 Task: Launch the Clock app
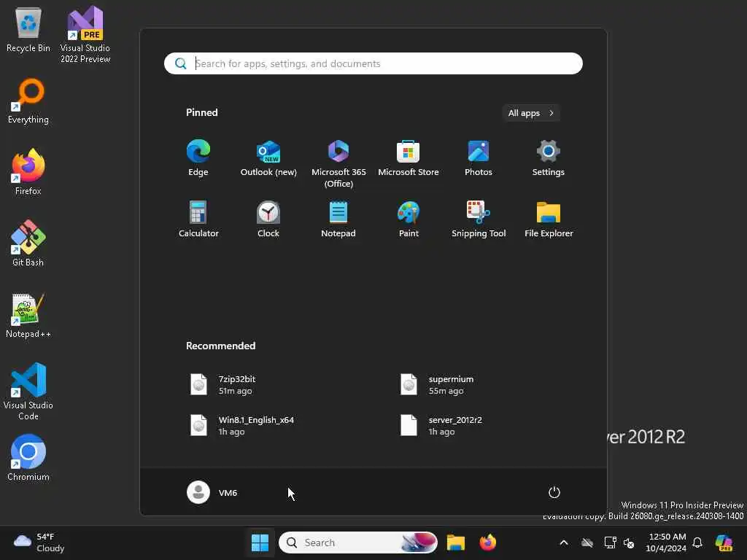268,219
